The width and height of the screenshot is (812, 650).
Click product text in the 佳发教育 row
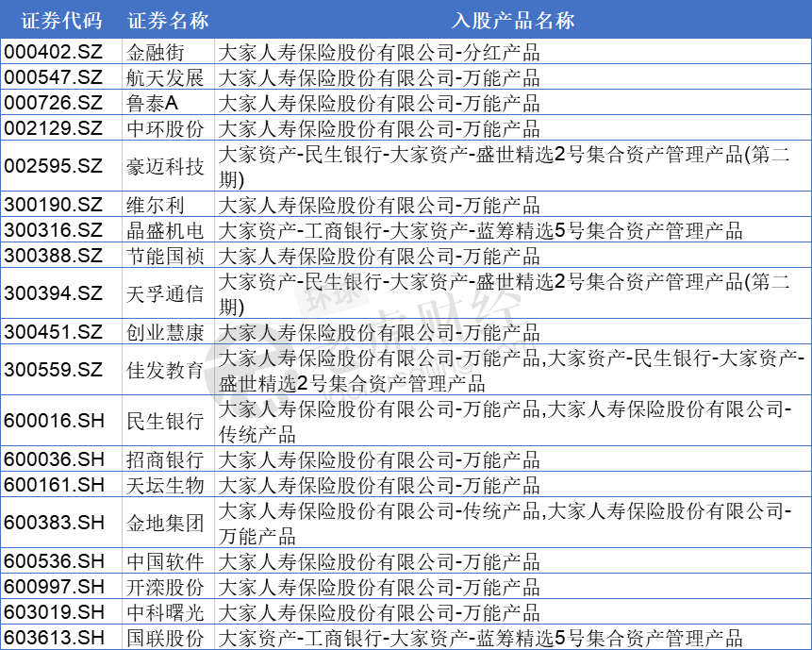point(511,370)
